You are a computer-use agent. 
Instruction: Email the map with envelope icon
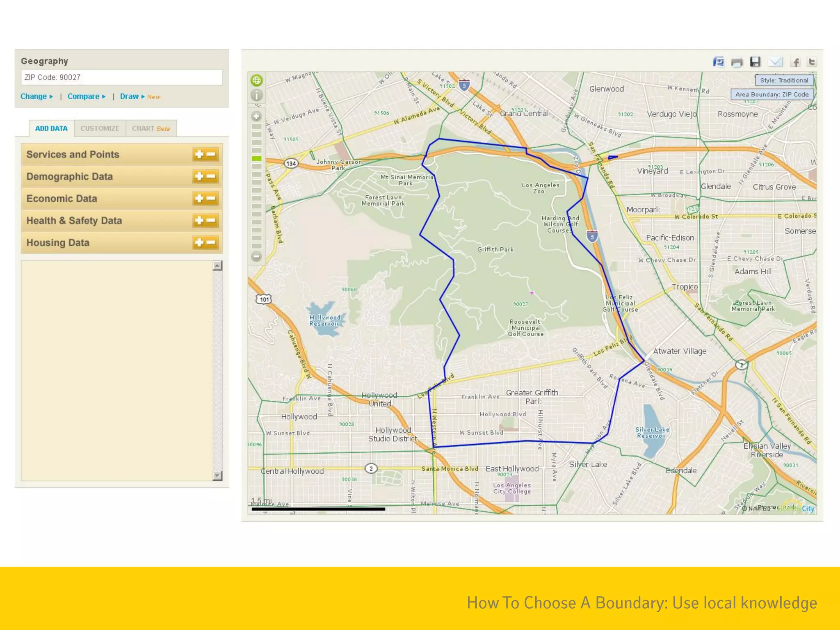pos(775,62)
